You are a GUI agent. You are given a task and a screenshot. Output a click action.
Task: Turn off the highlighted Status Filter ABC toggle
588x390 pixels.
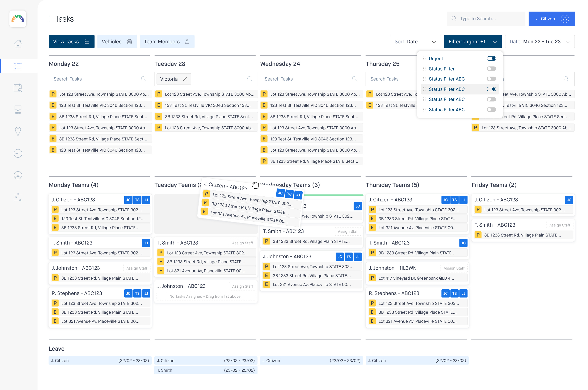491,89
